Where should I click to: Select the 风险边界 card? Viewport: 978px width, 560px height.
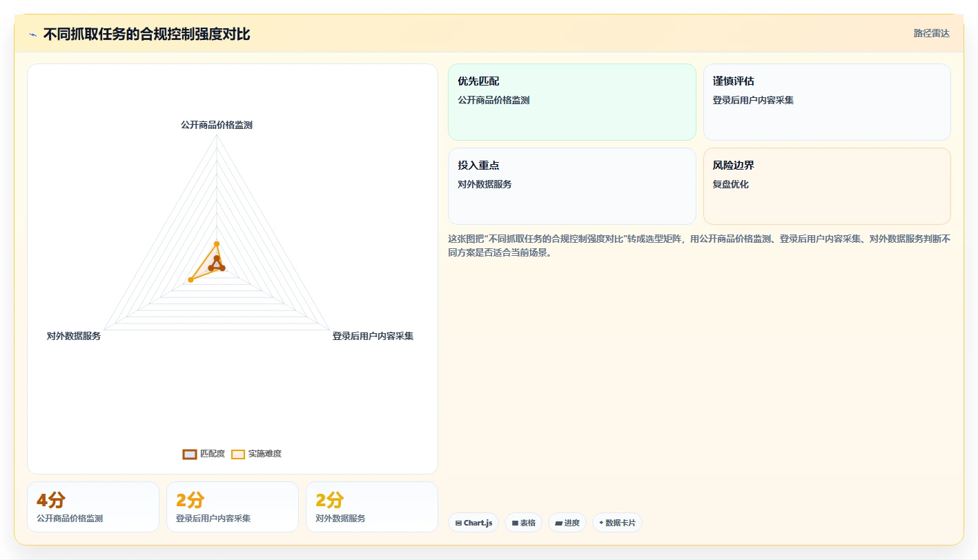tap(827, 186)
